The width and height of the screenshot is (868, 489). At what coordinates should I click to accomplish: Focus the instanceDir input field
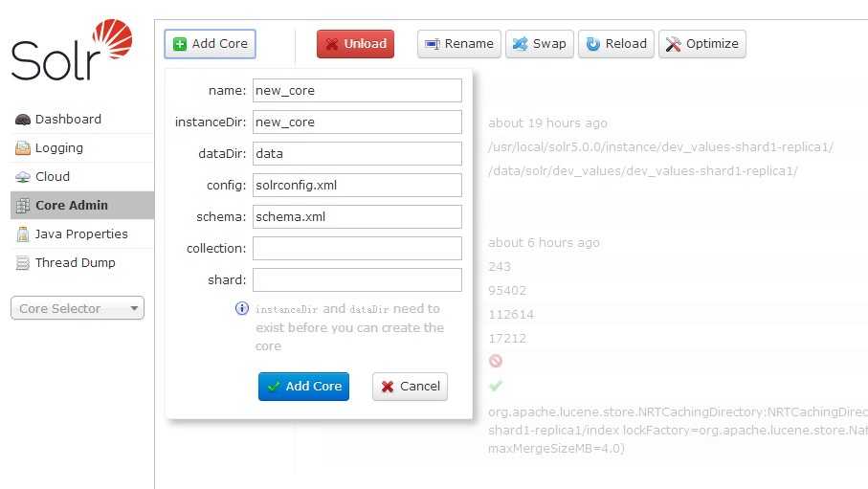(357, 122)
